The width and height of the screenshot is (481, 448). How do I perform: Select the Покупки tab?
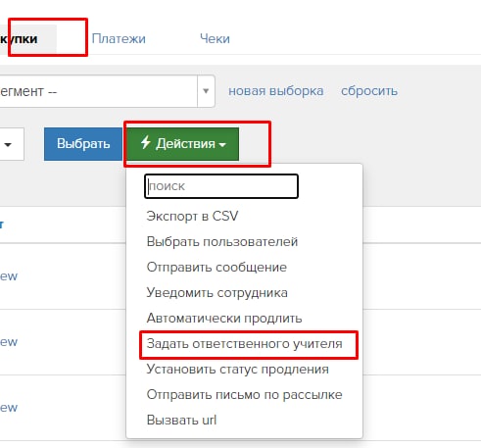(x=28, y=39)
